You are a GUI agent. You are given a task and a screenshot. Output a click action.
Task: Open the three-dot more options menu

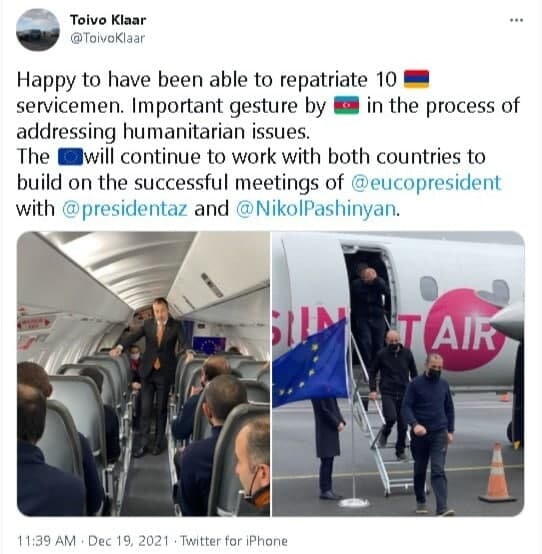coord(516,20)
